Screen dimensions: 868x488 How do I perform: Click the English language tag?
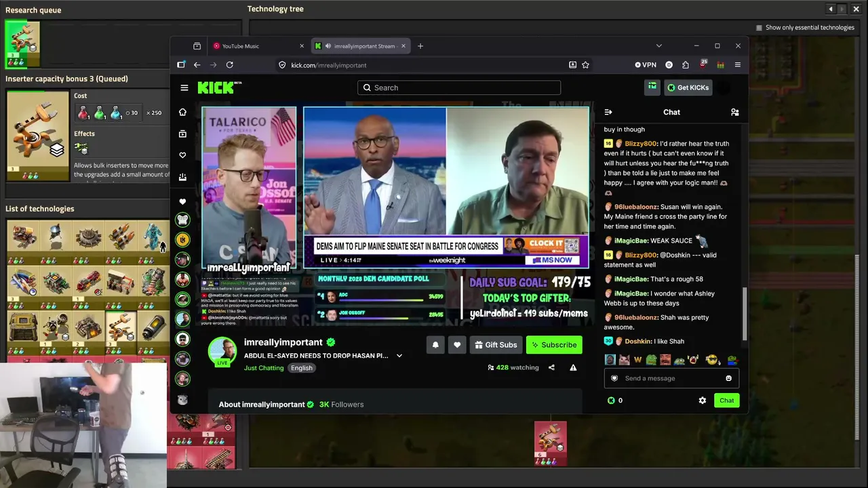point(302,368)
